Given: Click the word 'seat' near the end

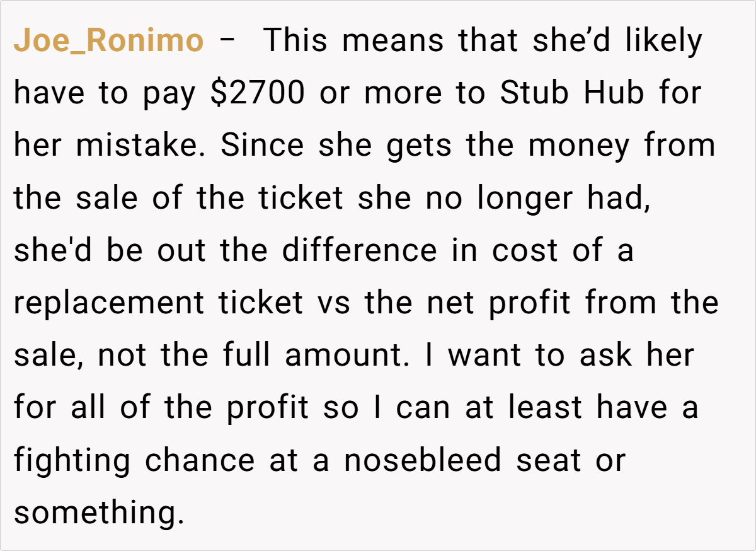Looking at the screenshot, I should click(x=548, y=461).
